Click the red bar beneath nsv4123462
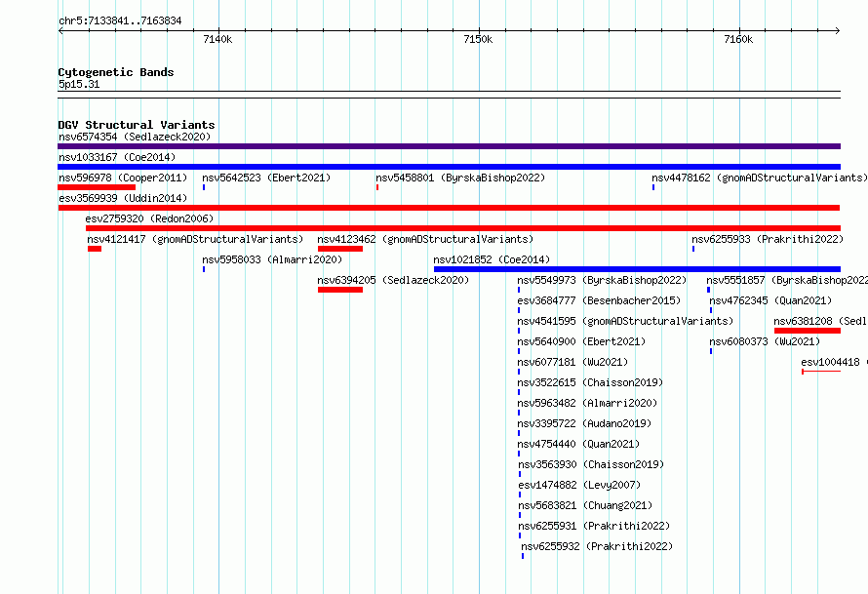Viewport: 868px width, 594px height. [x=340, y=249]
